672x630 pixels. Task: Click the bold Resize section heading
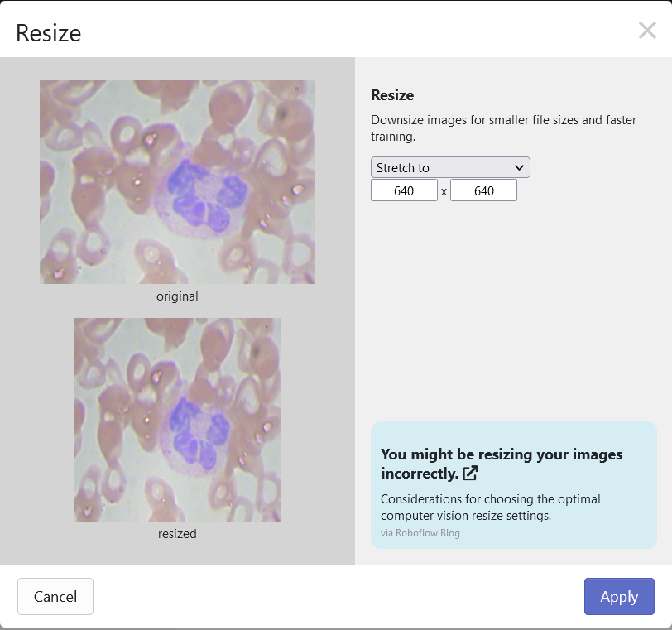(x=392, y=95)
